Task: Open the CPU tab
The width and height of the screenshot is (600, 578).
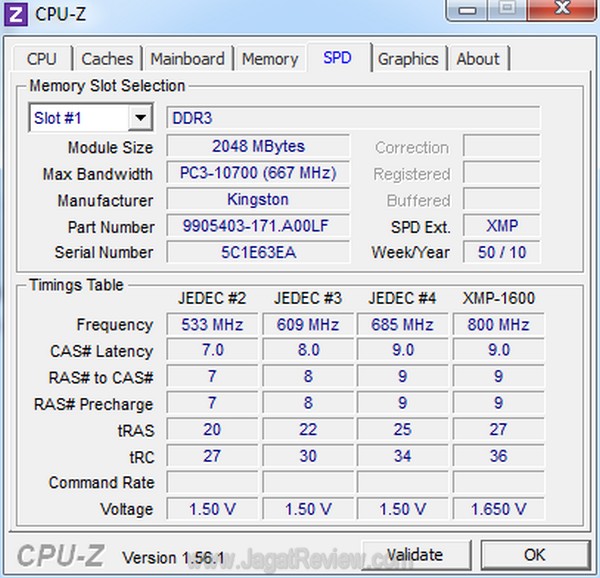Action: (42, 59)
